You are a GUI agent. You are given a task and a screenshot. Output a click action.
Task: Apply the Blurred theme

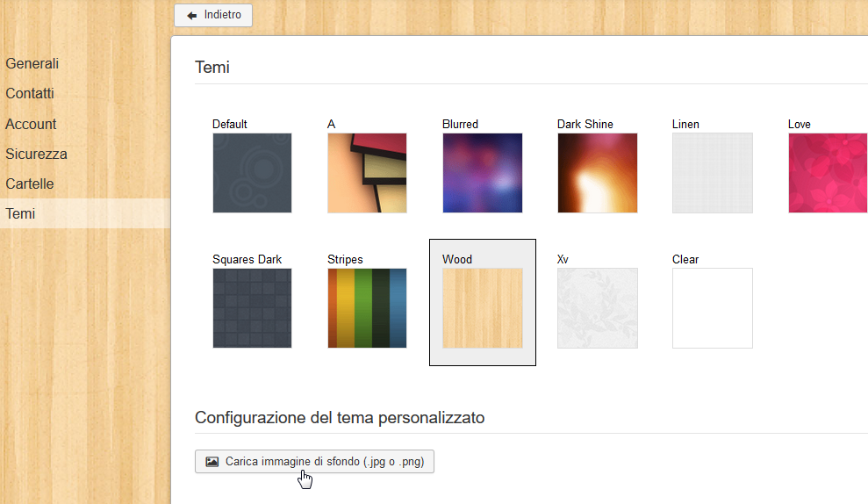click(x=482, y=173)
